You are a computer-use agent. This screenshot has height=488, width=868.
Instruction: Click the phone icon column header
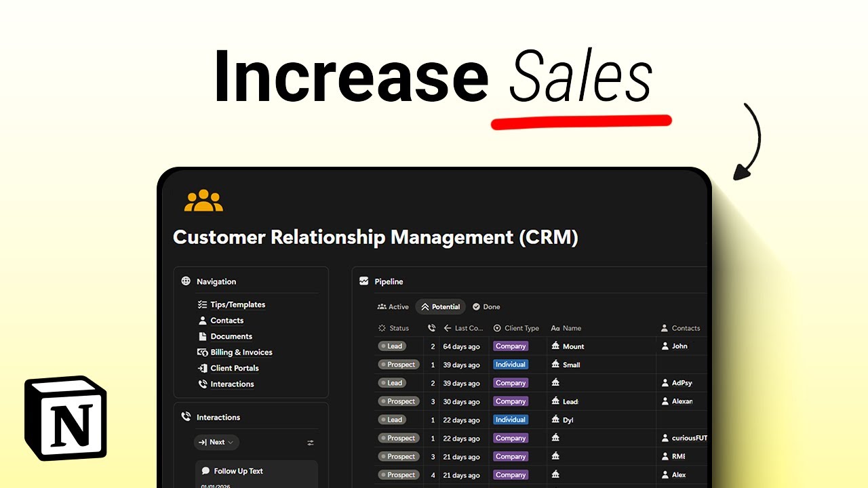pos(432,328)
